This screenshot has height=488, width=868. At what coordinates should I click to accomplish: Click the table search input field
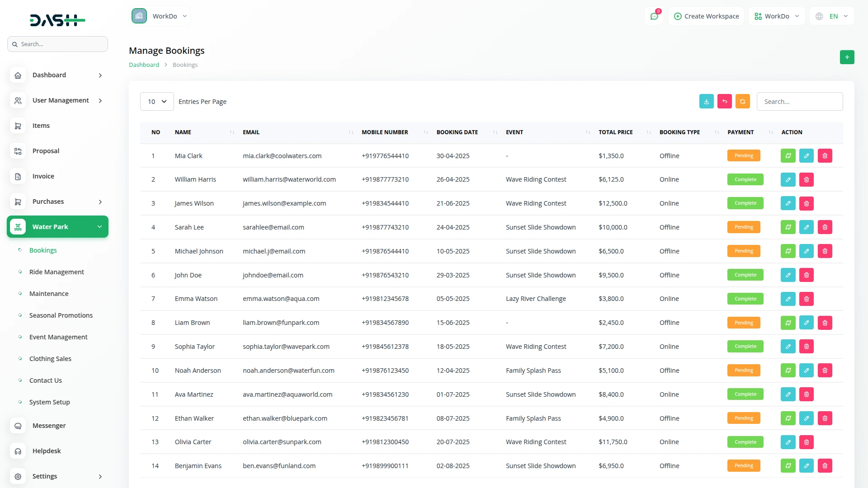click(x=799, y=102)
